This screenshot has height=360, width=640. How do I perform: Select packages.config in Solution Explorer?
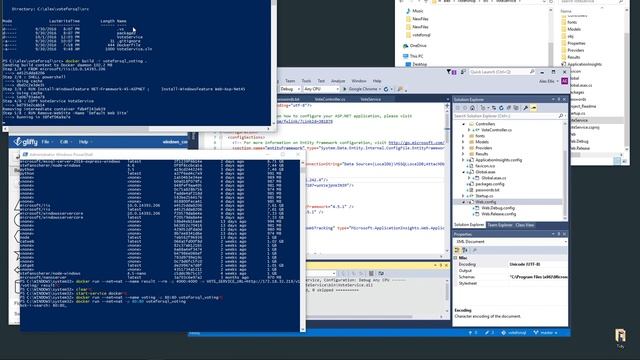click(x=489, y=184)
